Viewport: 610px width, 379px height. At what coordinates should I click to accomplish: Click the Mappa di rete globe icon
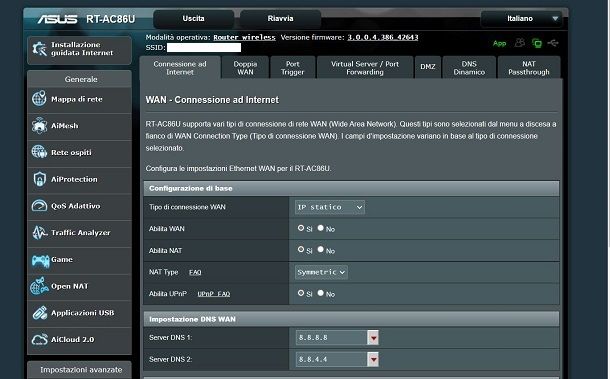pyautogui.click(x=39, y=99)
